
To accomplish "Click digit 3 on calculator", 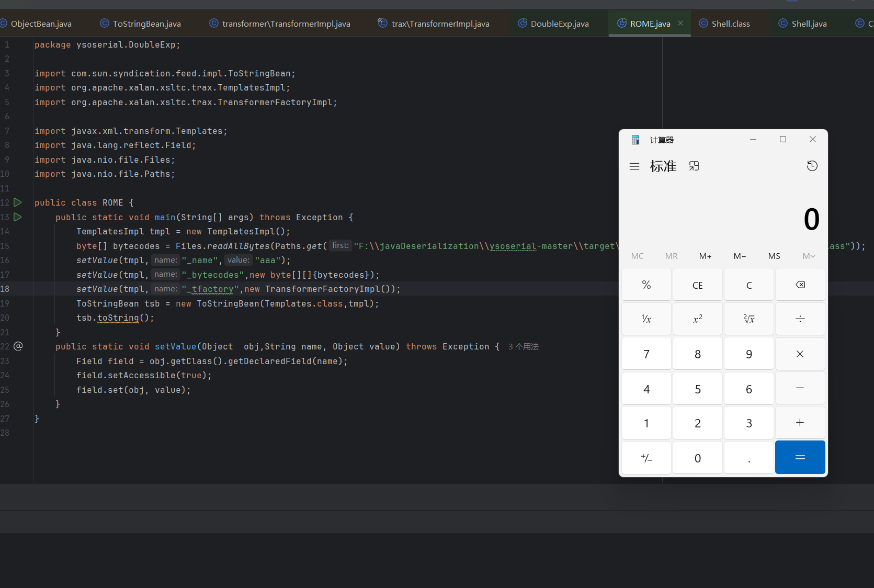I will click(x=749, y=423).
